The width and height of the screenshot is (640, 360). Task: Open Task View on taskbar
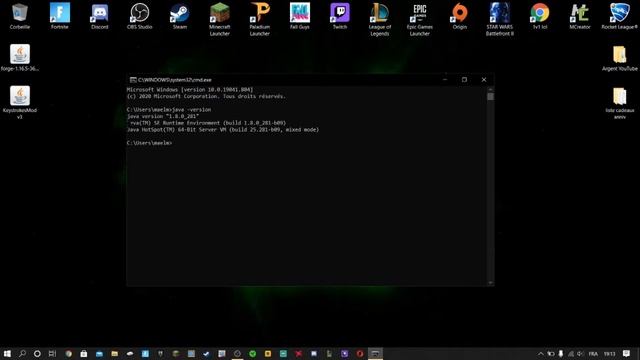click(x=52, y=353)
